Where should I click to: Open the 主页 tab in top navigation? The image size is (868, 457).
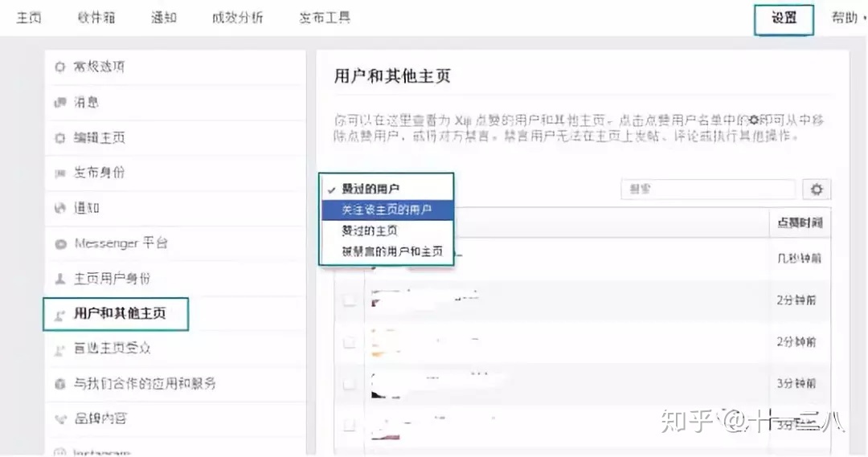click(x=29, y=18)
